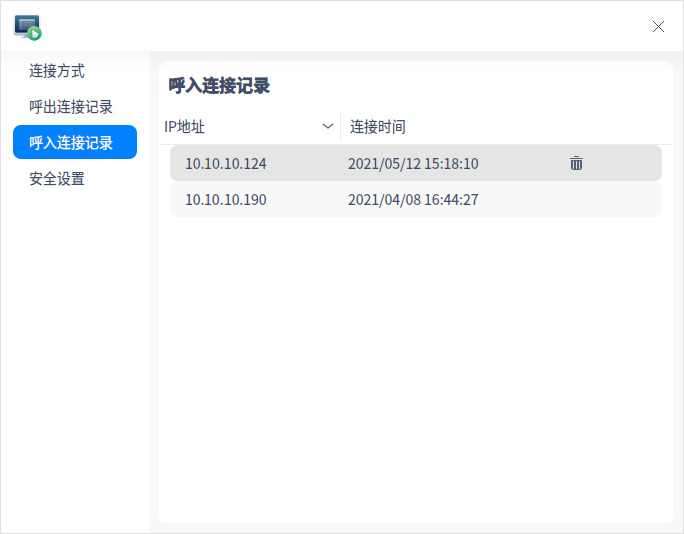
Task: Select the 10.10.10.190 record row
Action: [416, 199]
